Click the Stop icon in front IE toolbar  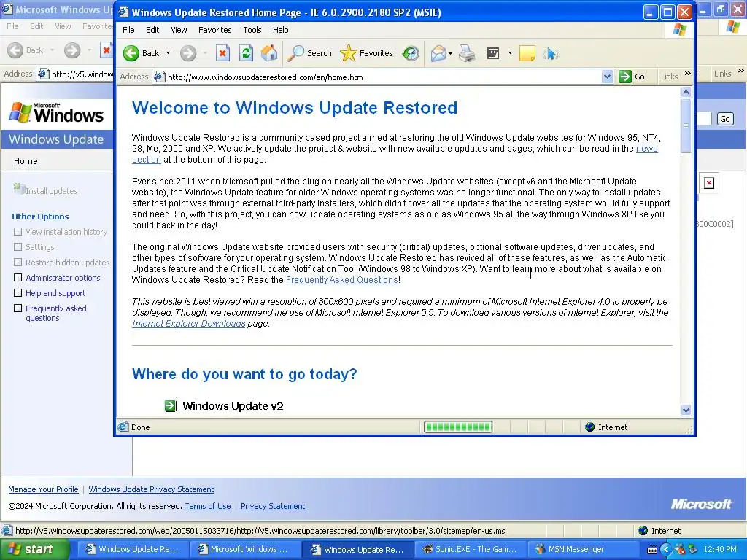pos(222,53)
